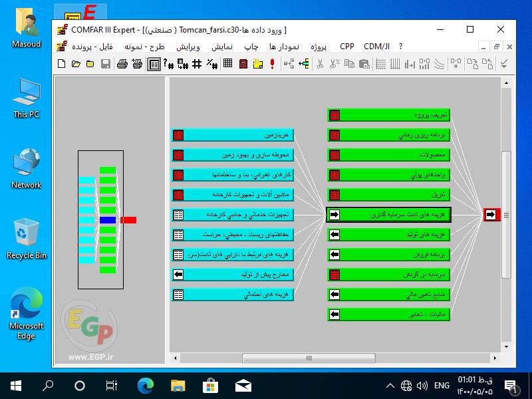Toggle the pressed data entry view button
Viewport: 532px width, 399px height.
click(x=154, y=64)
